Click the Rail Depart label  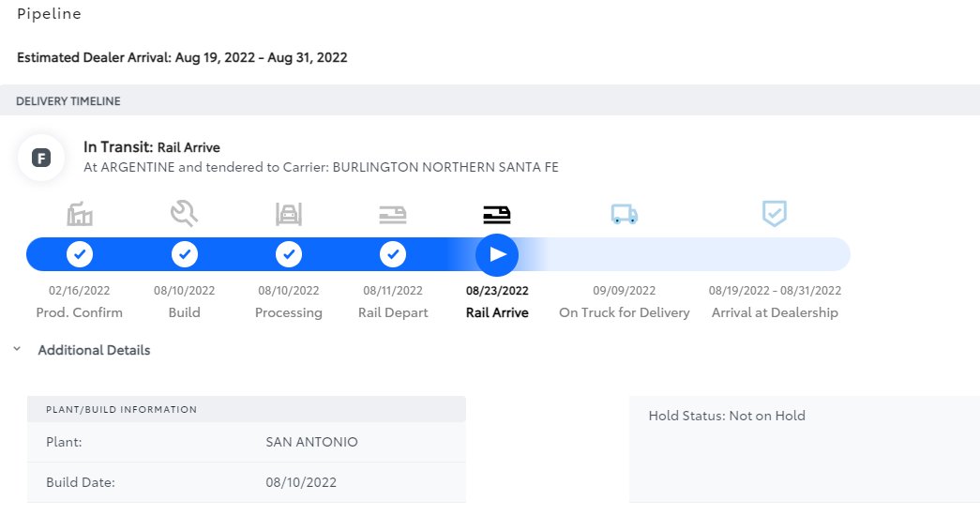point(393,312)
